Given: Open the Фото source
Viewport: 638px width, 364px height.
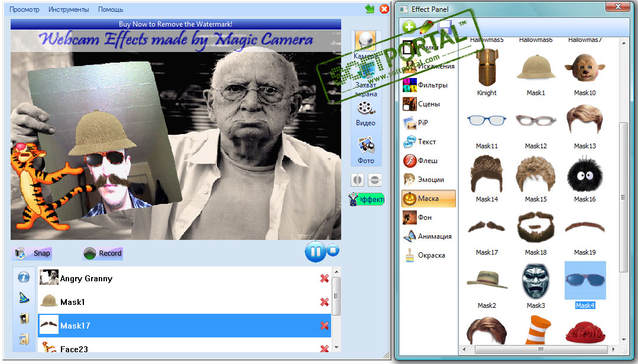Looking at the screenshot, I should coord(366,151).
